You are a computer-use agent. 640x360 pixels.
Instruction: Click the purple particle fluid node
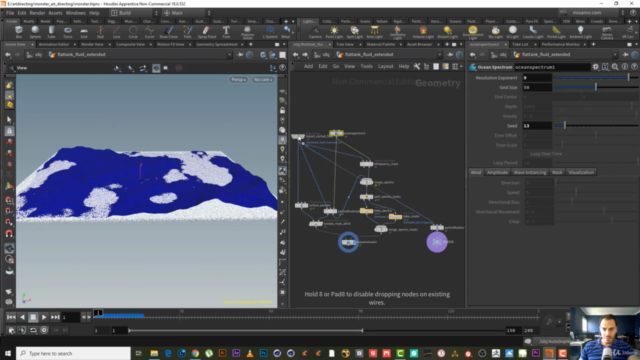(437, 242)
